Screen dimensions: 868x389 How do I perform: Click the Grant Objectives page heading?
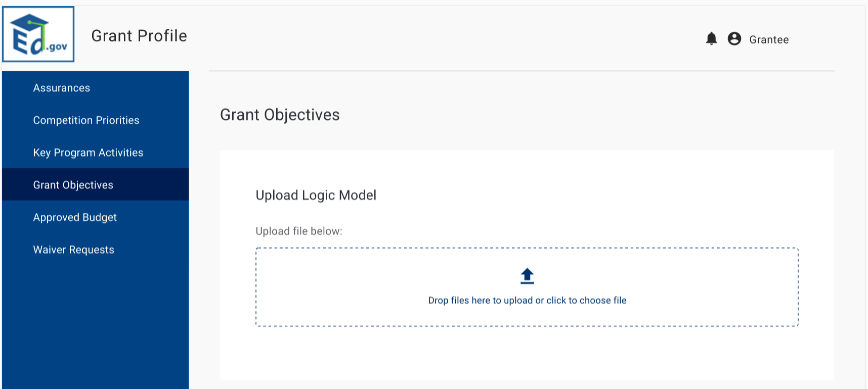[x=280, y=115]
